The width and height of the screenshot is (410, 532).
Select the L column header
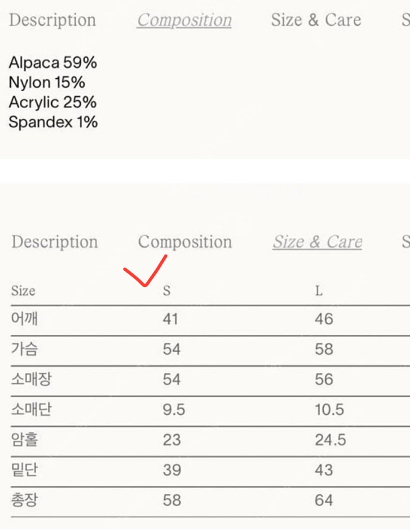click(x=319, y=291)
